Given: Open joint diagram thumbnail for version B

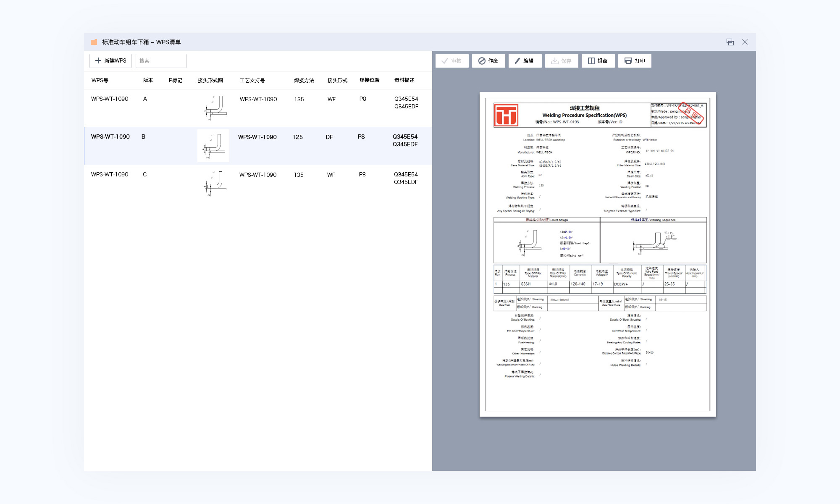Looking at the screenshot, I should (213, 146).
